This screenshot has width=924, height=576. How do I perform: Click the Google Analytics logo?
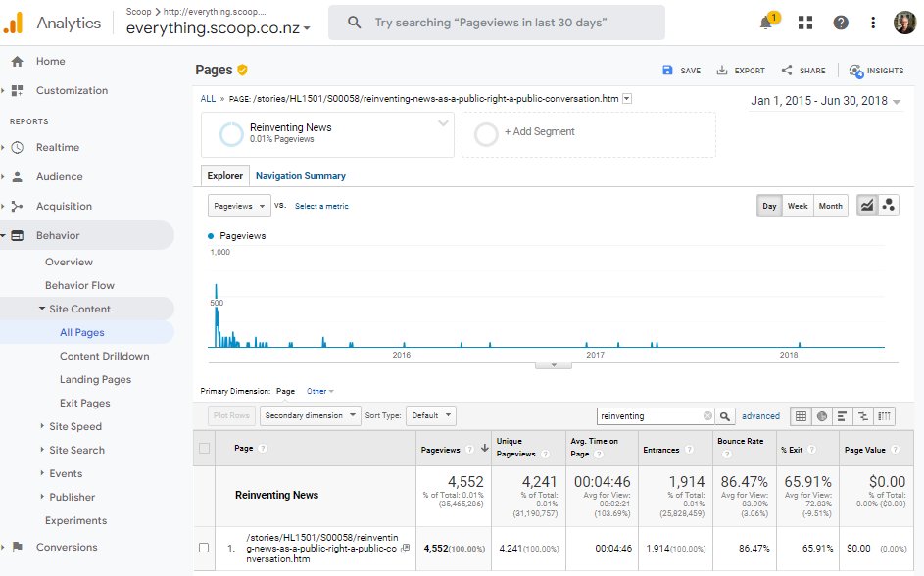13,23
